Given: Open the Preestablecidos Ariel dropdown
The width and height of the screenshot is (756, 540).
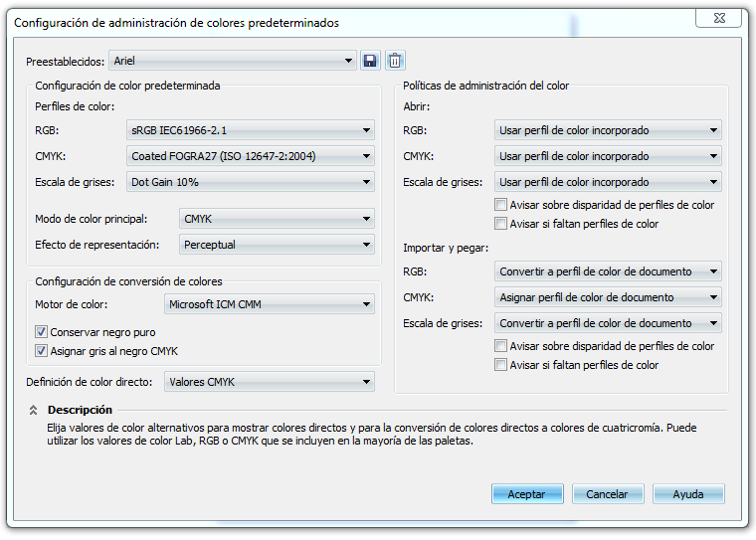Looking at the screenshot, I should (x=233, y=61).
